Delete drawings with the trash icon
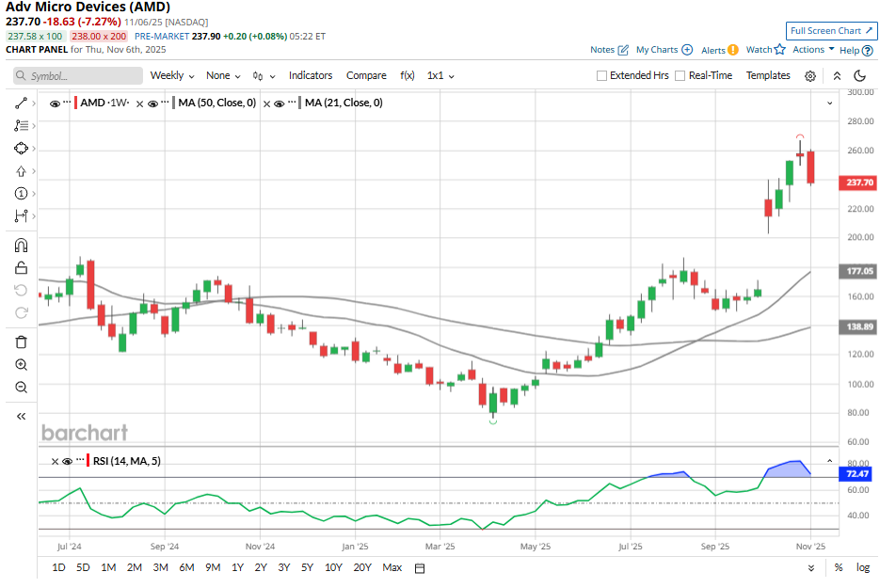Viewport: 896px width, 588px height. (x=21, y=342)
